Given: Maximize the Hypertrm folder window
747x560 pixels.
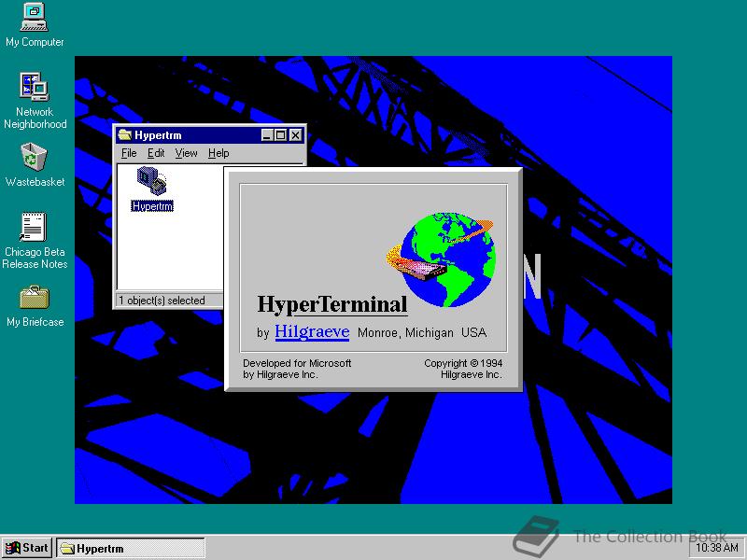Looking at the screenshot, I should click(281, 135).
